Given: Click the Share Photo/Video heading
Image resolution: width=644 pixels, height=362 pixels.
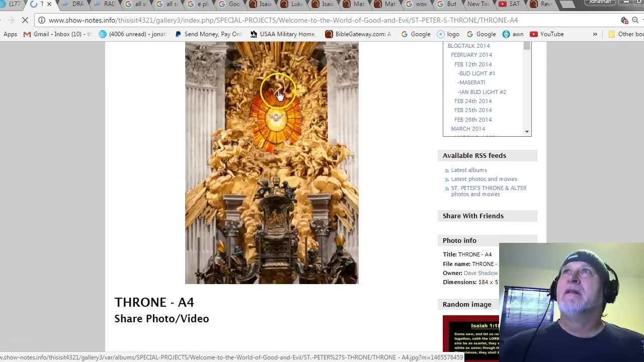Looking at the screenshot, I should (162, 318).
